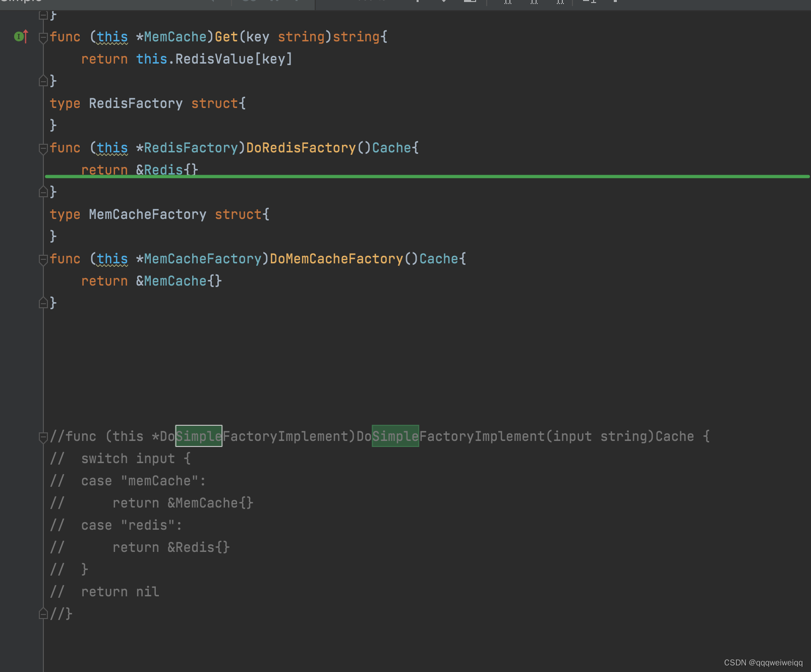Click the fold-end marker at the final //} line
This screenshot has height=672, width=811.
43,613
